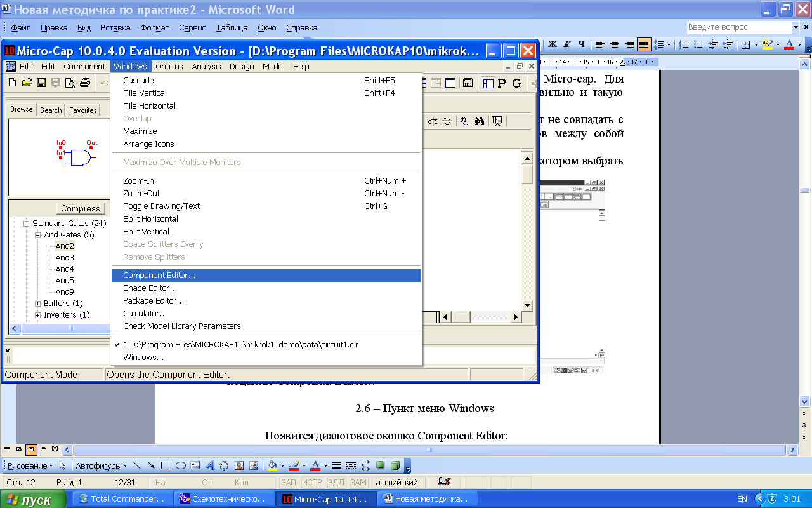Switch to Схемотехническо... taskbar button
The image size is (812, 508).
pos(224,499)
